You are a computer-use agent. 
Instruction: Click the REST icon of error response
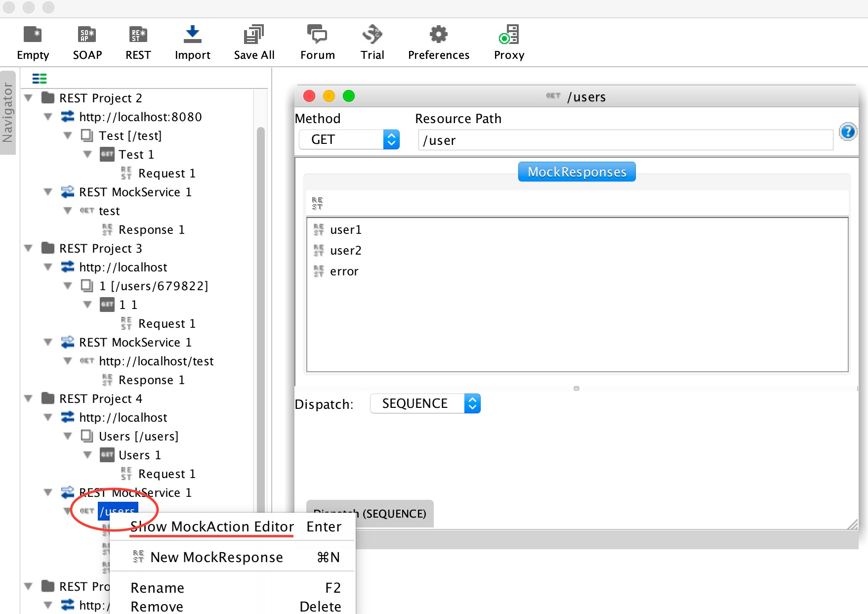[x=319, y=271]
